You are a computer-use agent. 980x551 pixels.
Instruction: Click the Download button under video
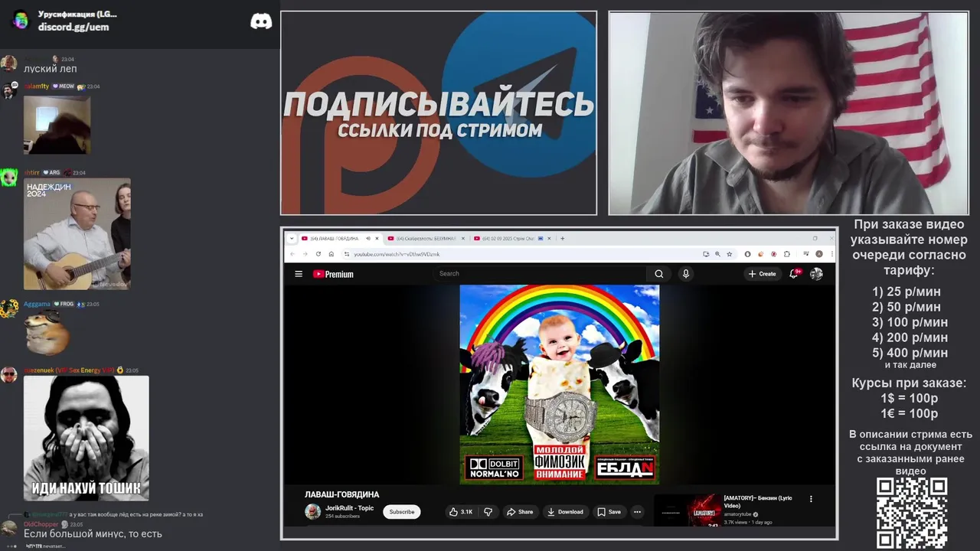[565, 512]
